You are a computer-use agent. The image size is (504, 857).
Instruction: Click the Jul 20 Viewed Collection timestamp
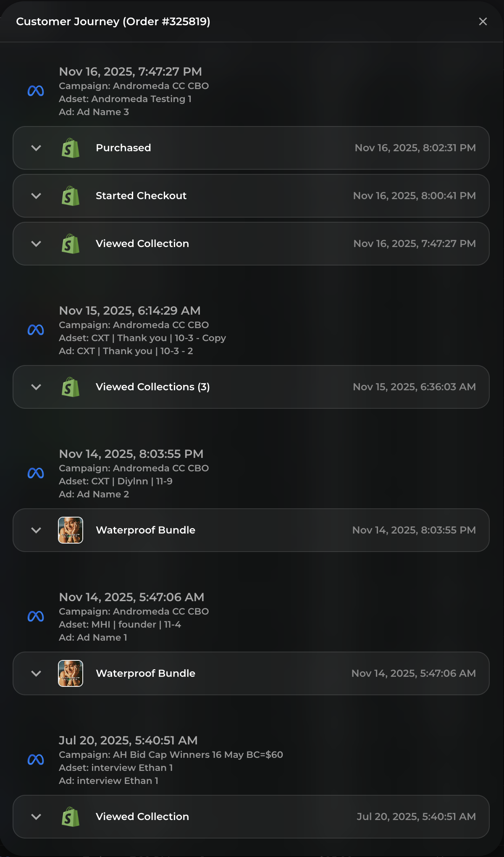pos(416,817)
